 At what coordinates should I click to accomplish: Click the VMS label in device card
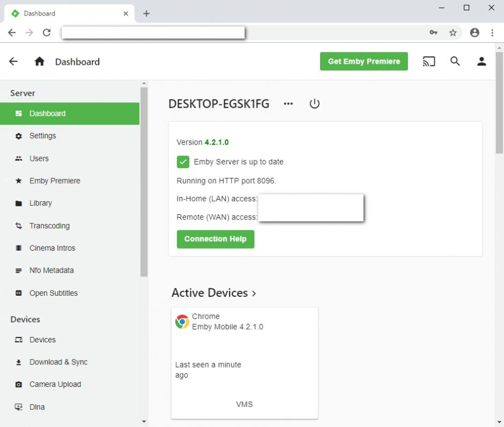[x=244, y=404]
